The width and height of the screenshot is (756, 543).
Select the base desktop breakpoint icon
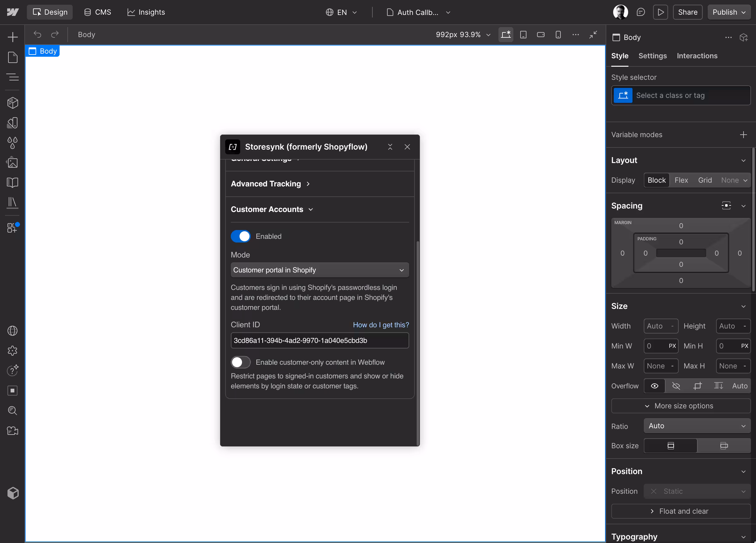tap(506, 35)
